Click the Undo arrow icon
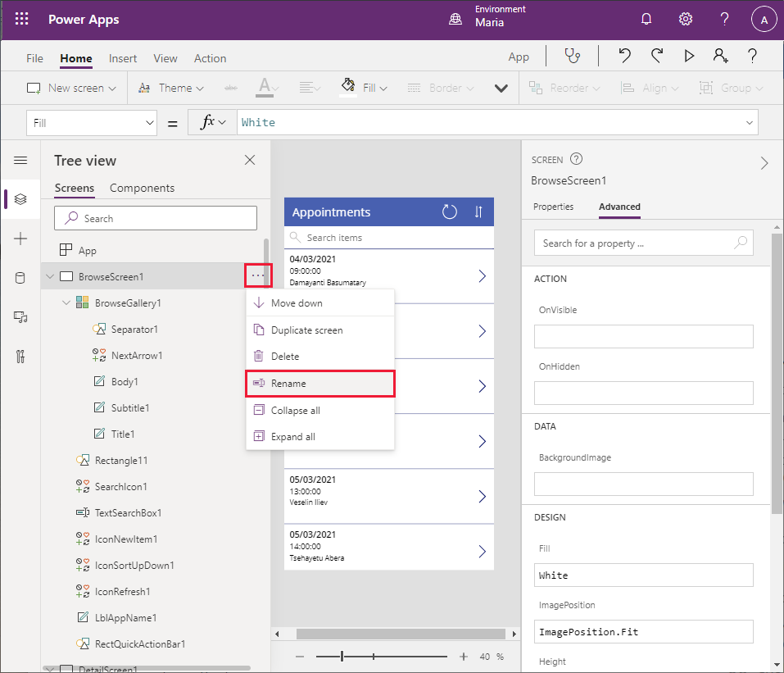784x673 pixels. coord(625,56)
